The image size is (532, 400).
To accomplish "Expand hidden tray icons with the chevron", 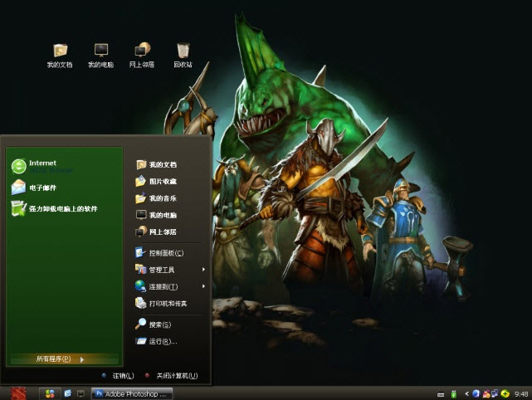I will click(467, 394).
